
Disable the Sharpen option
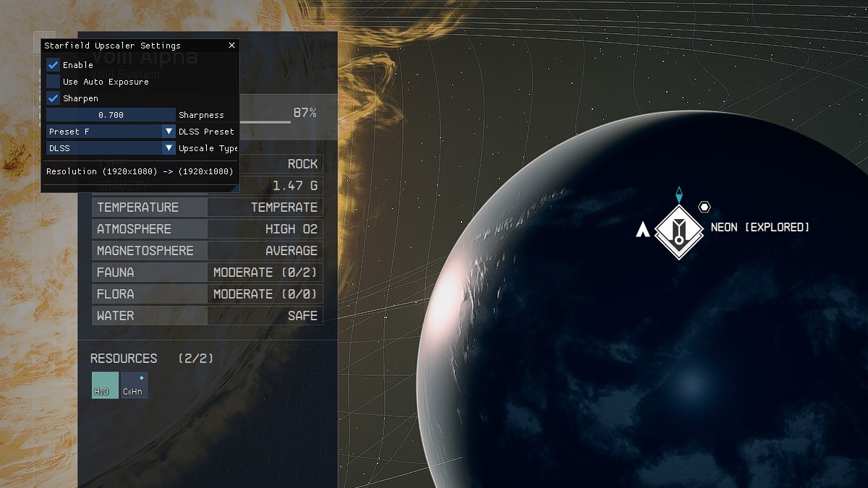pyautogui.click(x=51, y=98)
